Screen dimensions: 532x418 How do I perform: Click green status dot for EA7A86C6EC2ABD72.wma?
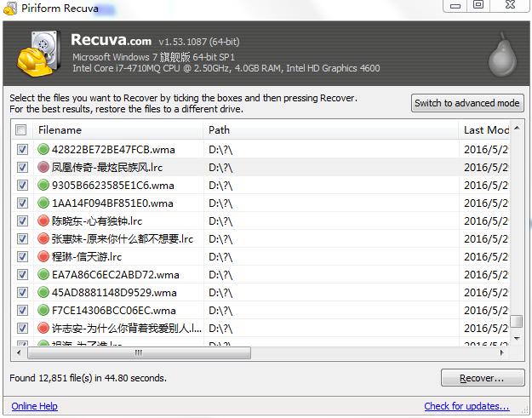pos(43,274)
